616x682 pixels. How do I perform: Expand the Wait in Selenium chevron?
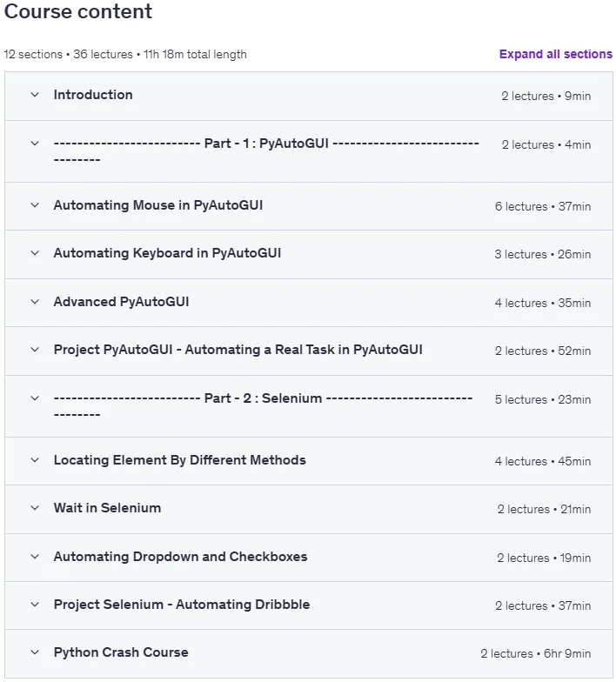35,508
